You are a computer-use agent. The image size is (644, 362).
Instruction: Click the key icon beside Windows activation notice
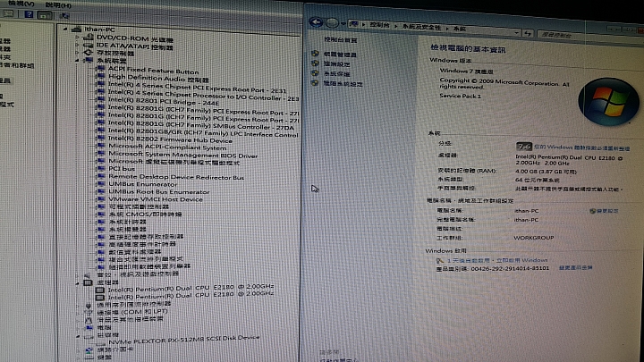coord(439,260)
